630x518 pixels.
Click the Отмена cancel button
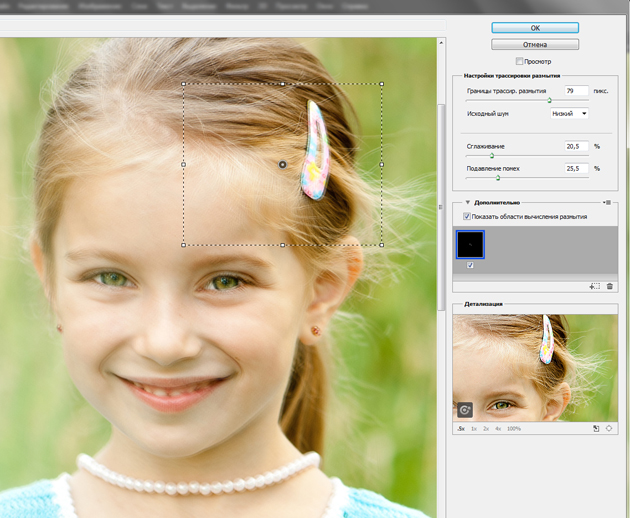tap(535, 44)
